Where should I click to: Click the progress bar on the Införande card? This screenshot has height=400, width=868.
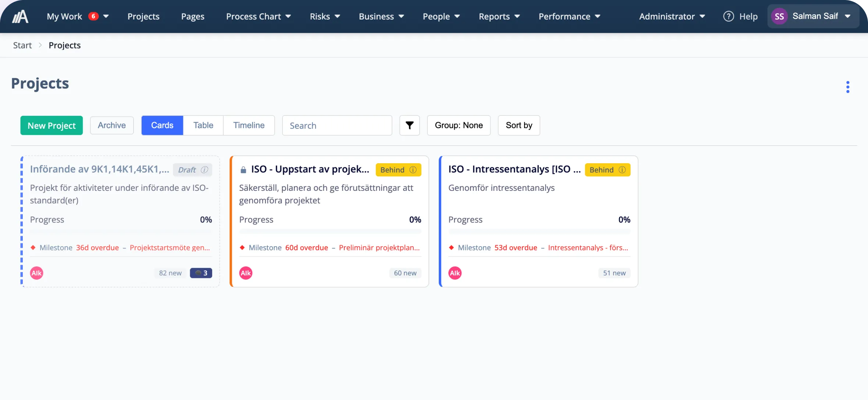121,232
